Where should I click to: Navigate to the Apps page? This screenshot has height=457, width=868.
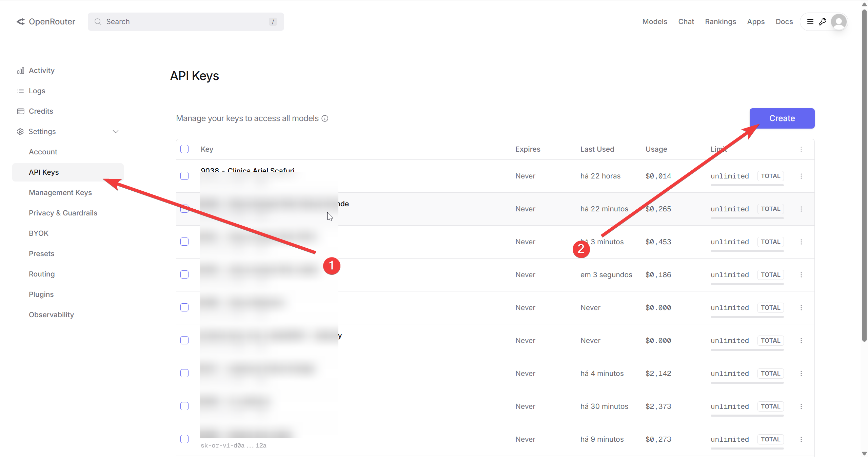pyautogui.click(x=756, y=22)
